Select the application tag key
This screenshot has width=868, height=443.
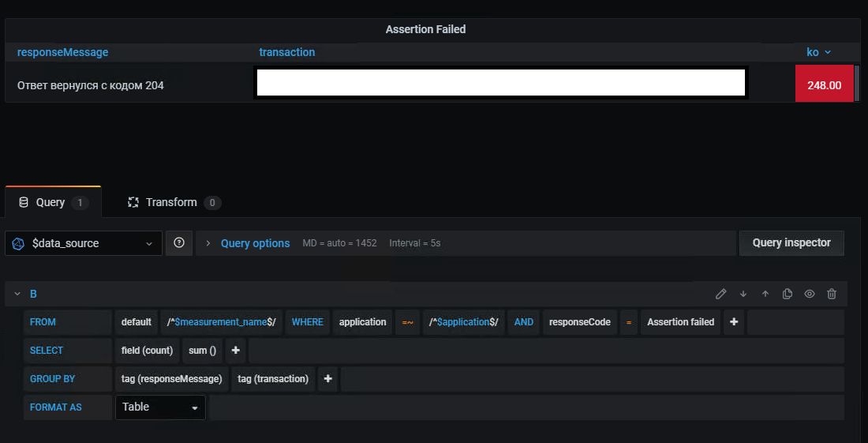click(x=363, y=321)
